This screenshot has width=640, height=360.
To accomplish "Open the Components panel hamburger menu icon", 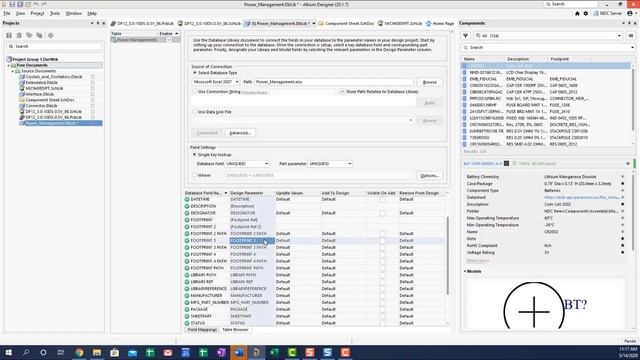I will pos(631,36).
